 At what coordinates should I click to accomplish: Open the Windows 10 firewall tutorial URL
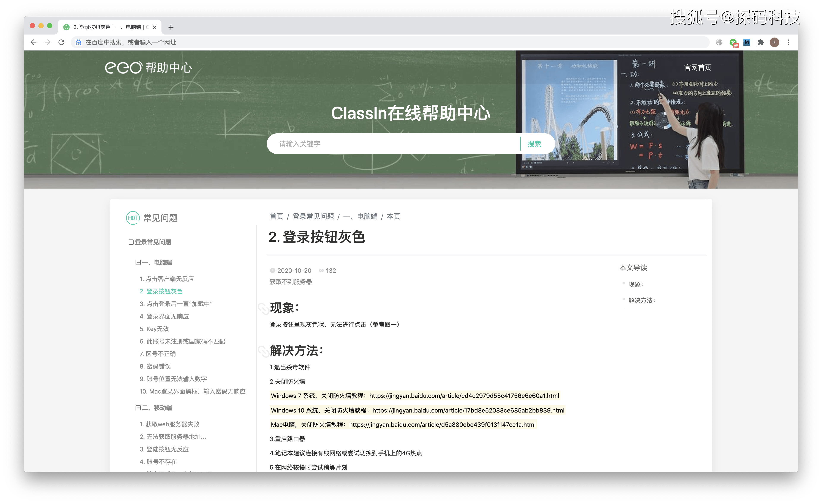pos(468,410)
